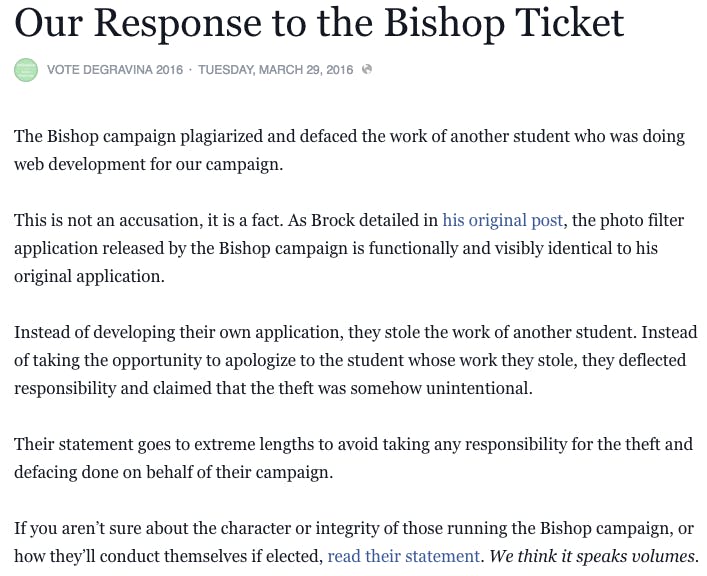707x576 pixels.
Task: Click the "Our Response to the Bishop Ticket" headline
Action: point(319,23)
